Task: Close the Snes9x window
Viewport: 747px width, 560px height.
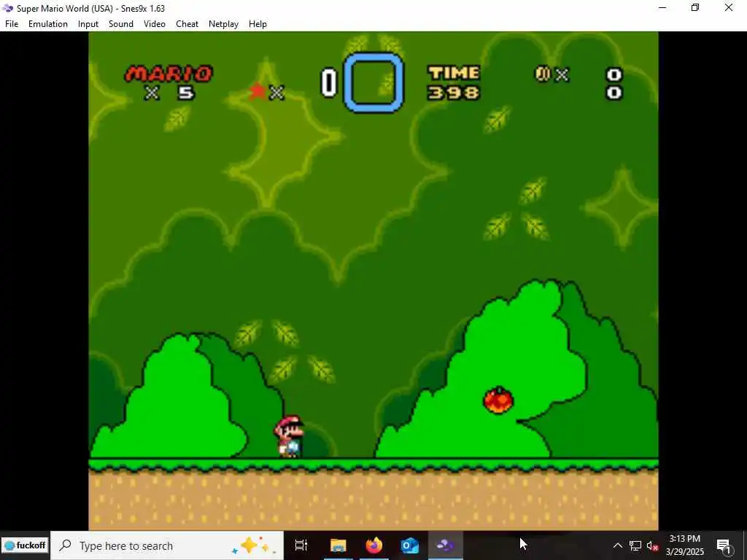Action: [729, 7]
